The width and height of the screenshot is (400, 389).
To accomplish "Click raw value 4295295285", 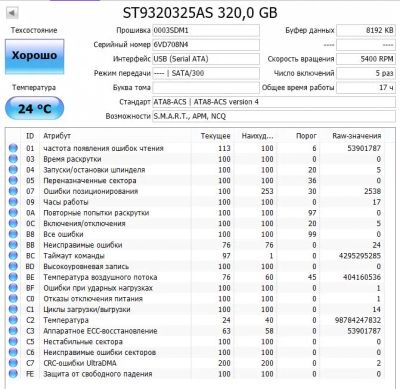I will (x=360, y=256).
